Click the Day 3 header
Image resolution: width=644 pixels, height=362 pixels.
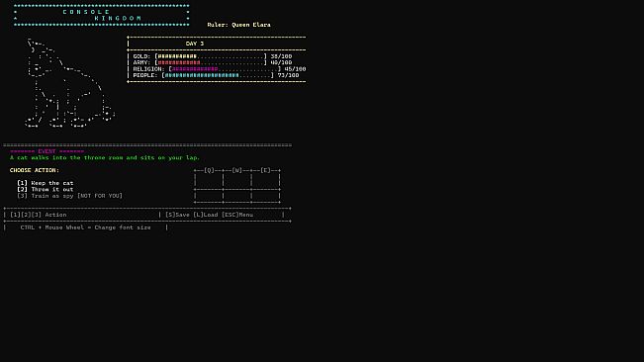195,44
